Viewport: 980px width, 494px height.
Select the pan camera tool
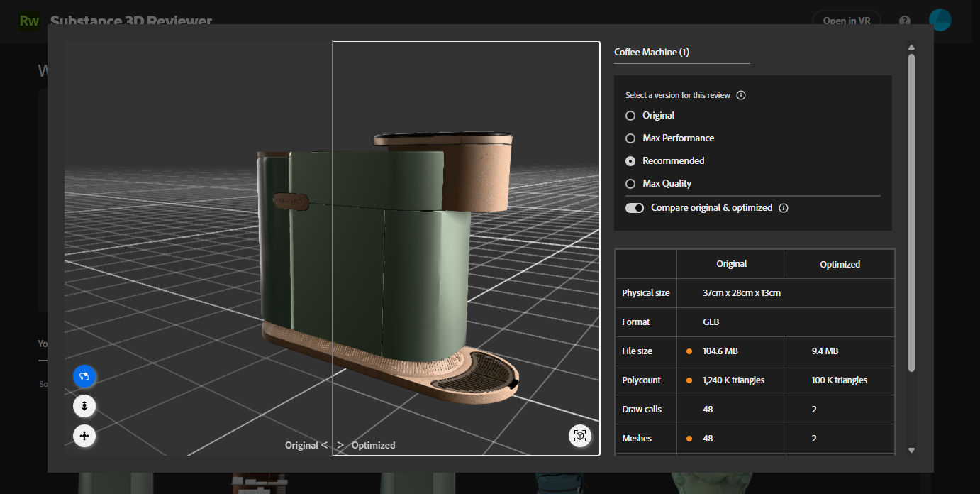(x=84, y=435)
